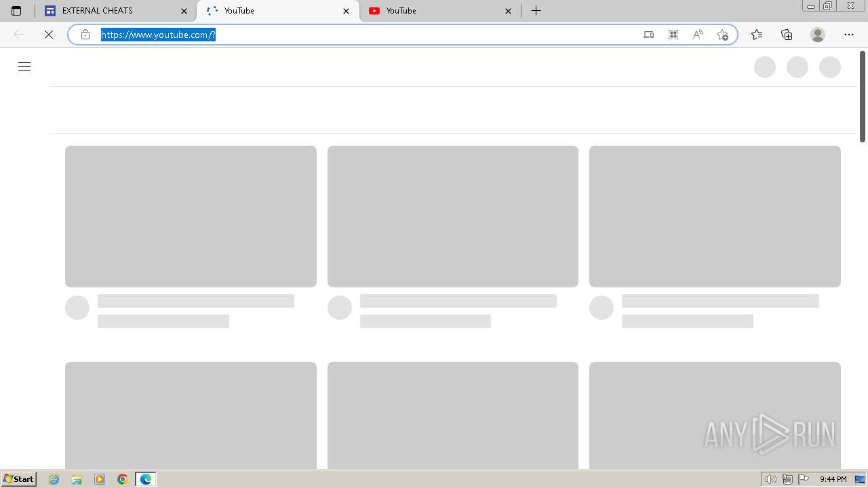Open Edge Settings and more menu
Viewport: 868px width, 488px height.
coord(849,35)
